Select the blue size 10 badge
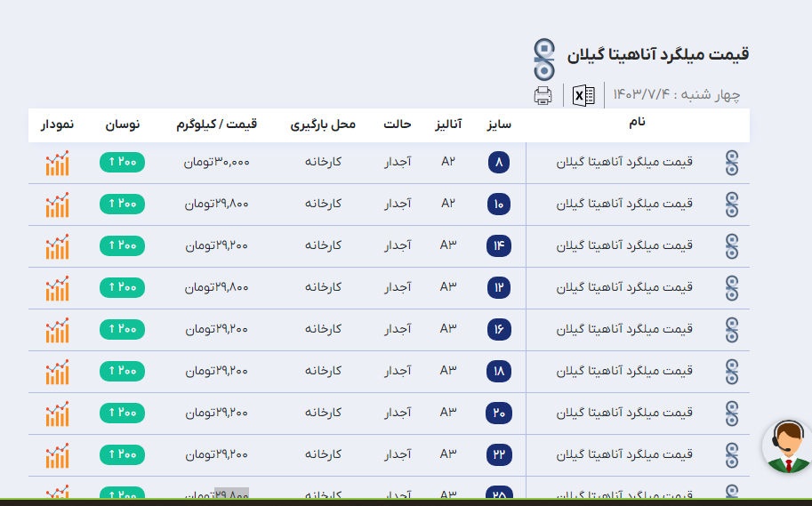 coord(499,205)
